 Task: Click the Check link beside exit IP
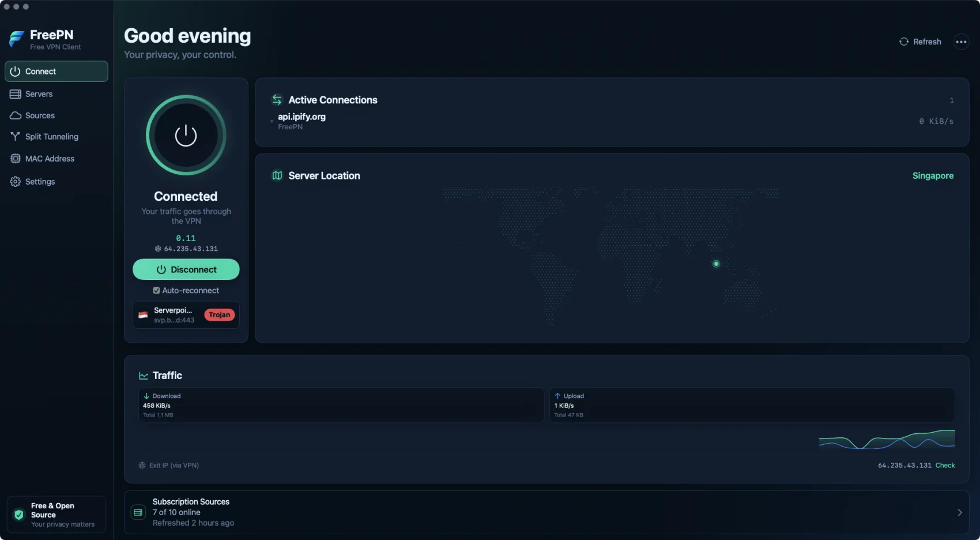click(x=945, y=466)
